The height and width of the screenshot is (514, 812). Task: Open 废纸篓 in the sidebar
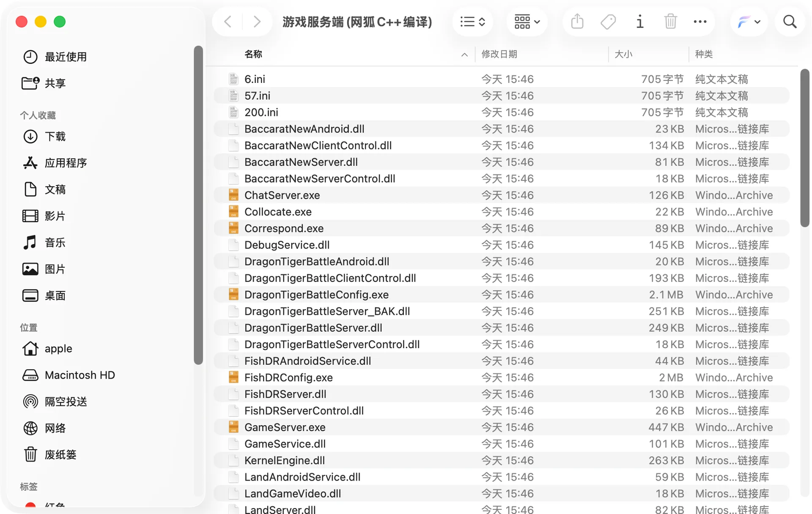point(50,455)
